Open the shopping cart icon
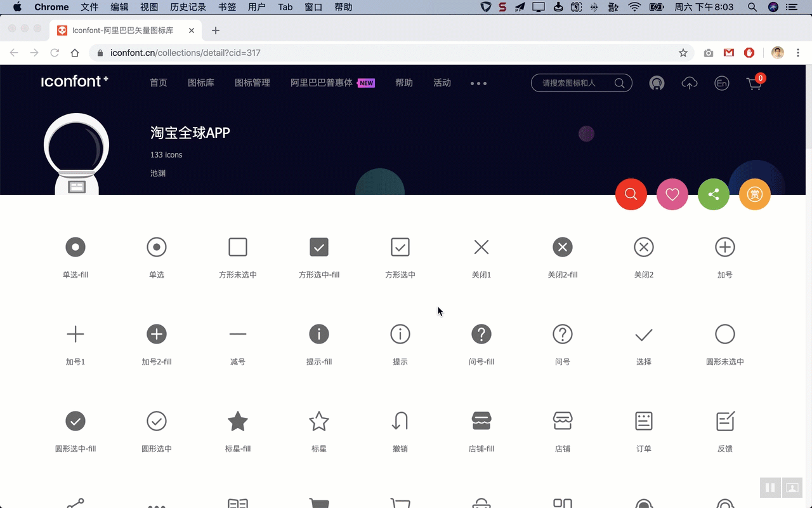The image size is (812, 508). pyautogui.click(x=754, y=83)
